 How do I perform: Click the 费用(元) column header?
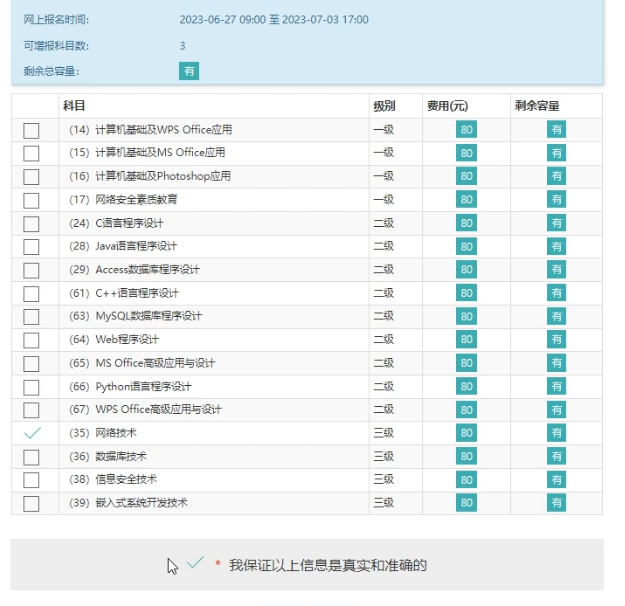click(x=447, y=106)
